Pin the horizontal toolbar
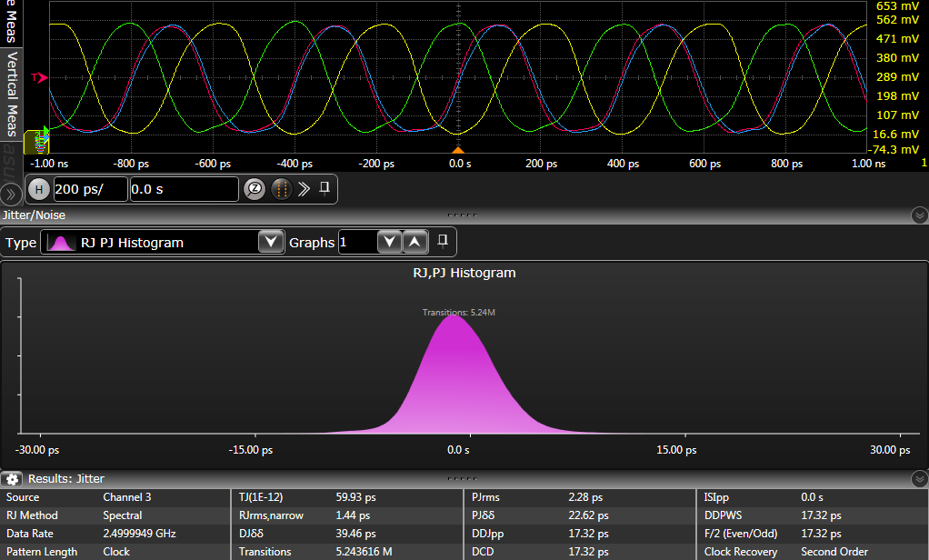Viewport: 929px width, 560px height. pos(325,188)
